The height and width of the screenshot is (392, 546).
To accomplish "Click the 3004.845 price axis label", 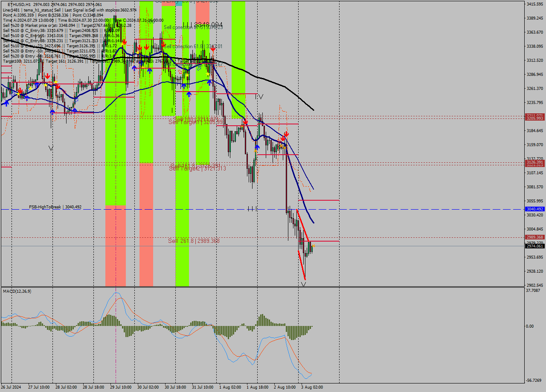I will (x=534, y=229).
